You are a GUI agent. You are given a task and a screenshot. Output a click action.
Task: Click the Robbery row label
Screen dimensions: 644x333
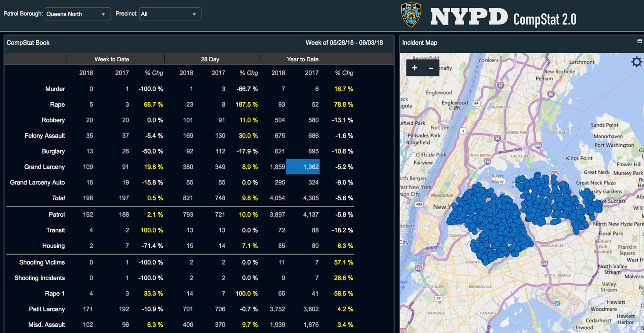pyautogui.click(x=53, y=120)
